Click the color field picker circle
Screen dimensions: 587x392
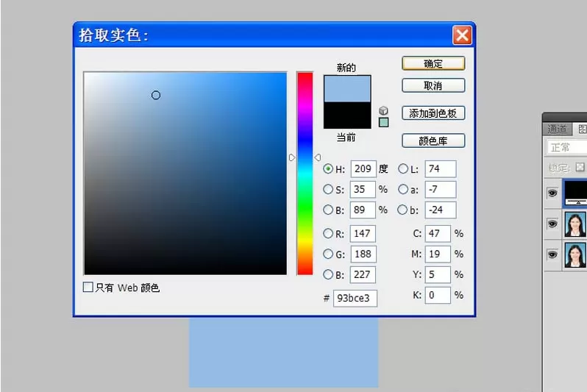pos(156,95)
